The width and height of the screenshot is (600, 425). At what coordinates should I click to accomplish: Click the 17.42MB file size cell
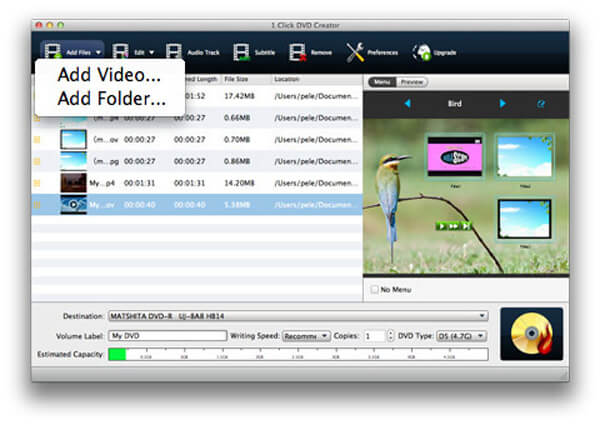pos(239,96)
